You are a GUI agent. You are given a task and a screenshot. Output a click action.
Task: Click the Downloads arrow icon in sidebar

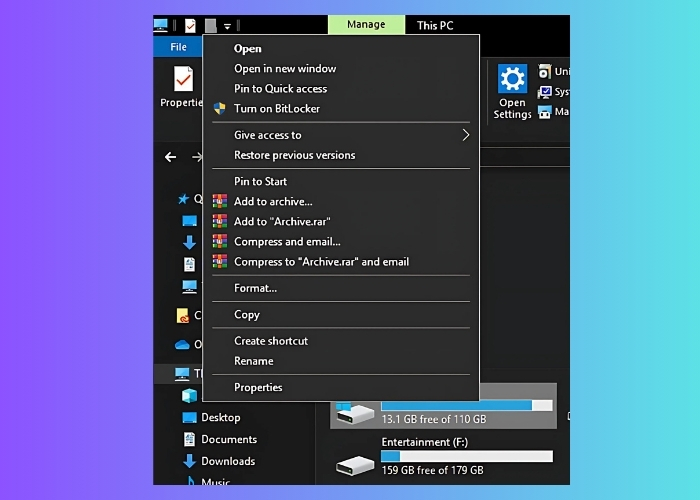pyautogui.click(x=189, y=461)
